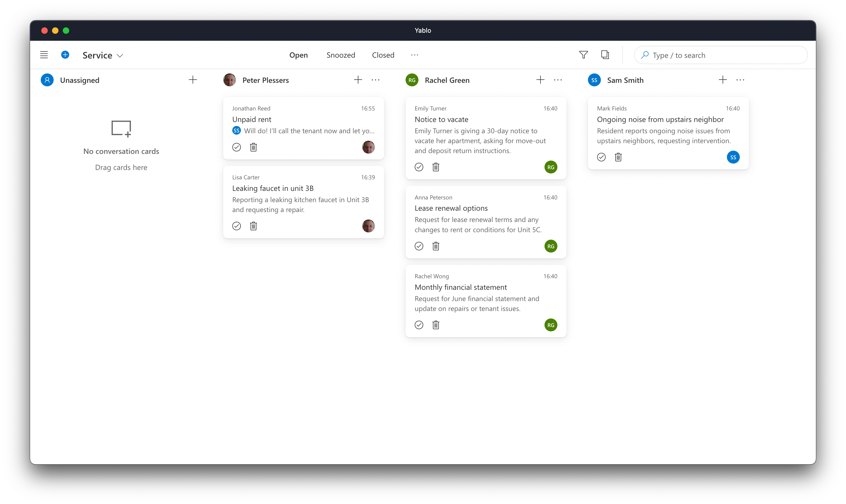
Task: Delete the 'Unpaid rent' conversation card
Action: (253, 147)
